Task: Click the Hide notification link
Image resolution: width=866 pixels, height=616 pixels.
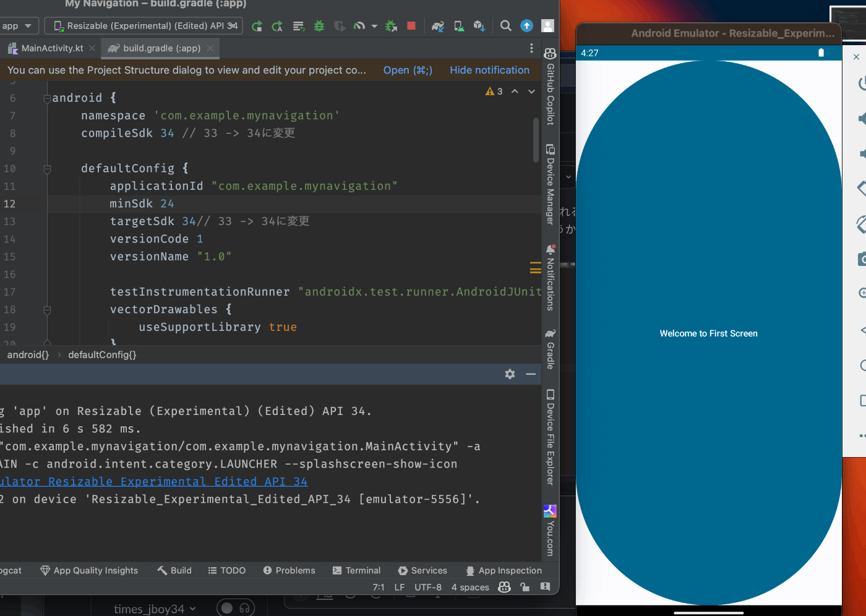Action: tap(489, 71)
